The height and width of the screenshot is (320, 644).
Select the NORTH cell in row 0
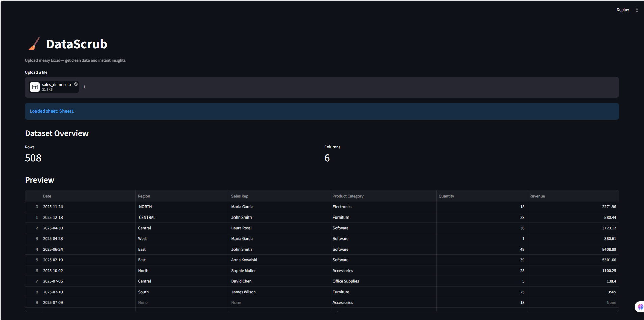(x=182, y=207)
